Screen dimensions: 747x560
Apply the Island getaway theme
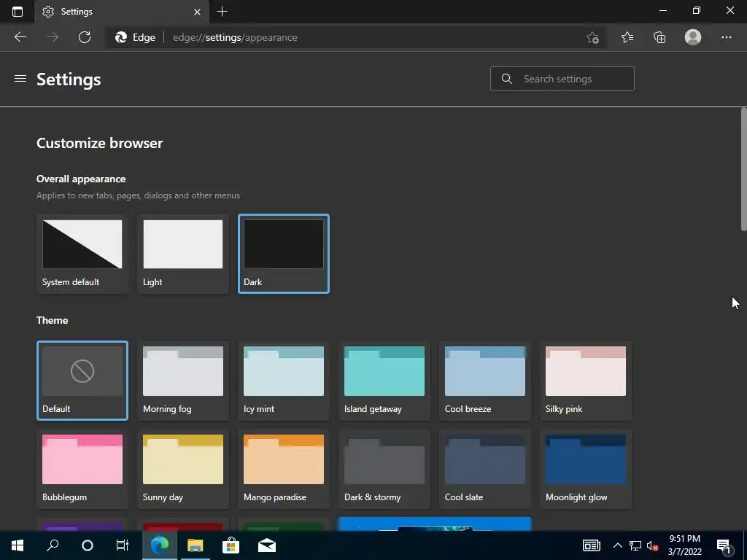point(384,381)
